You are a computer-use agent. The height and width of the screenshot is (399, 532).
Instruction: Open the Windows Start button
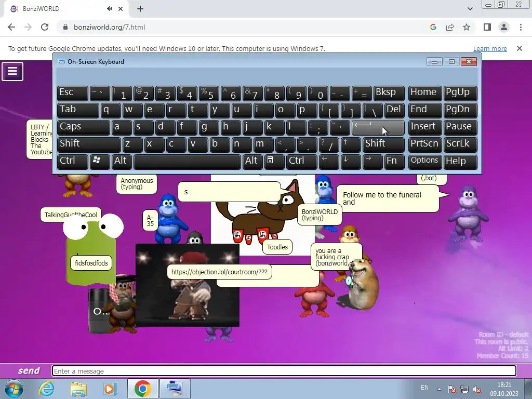coord(14,389)
